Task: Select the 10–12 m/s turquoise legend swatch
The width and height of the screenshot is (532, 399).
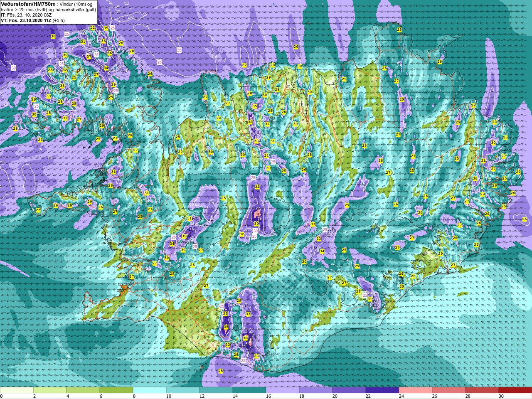Action: (183, 390)
